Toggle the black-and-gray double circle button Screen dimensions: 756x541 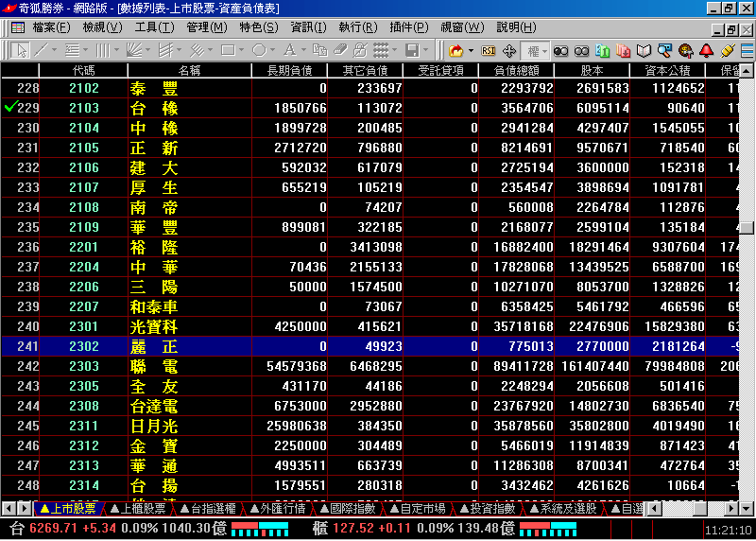tap(560, 51)
